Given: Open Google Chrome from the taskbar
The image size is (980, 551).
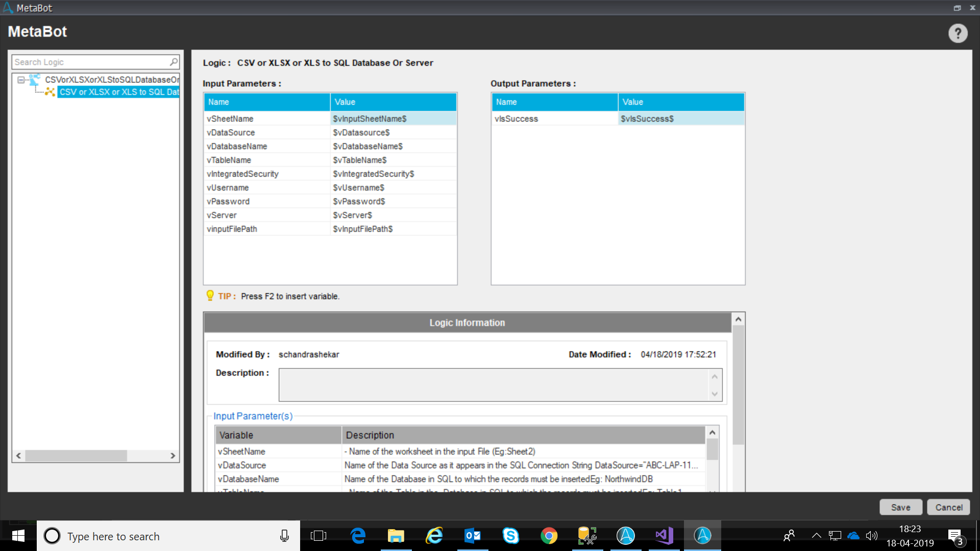Looking at the screenshot, I should pos(549,536).
